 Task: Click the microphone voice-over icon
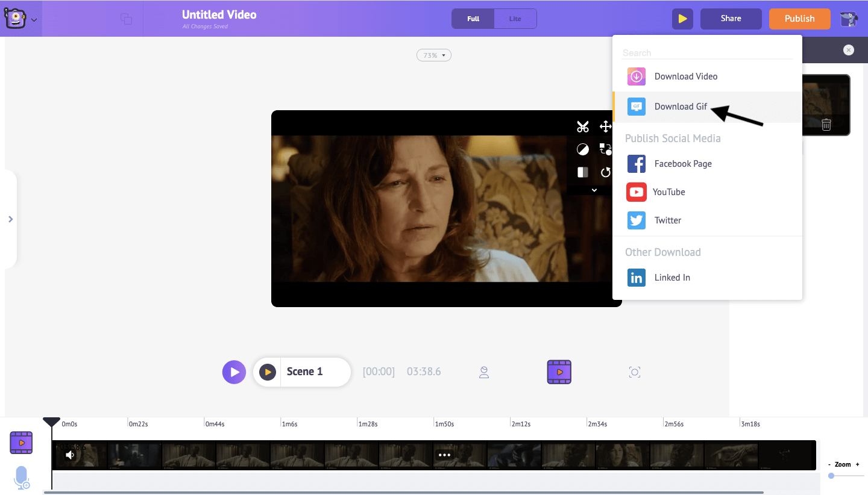click(x=22, y=477)
